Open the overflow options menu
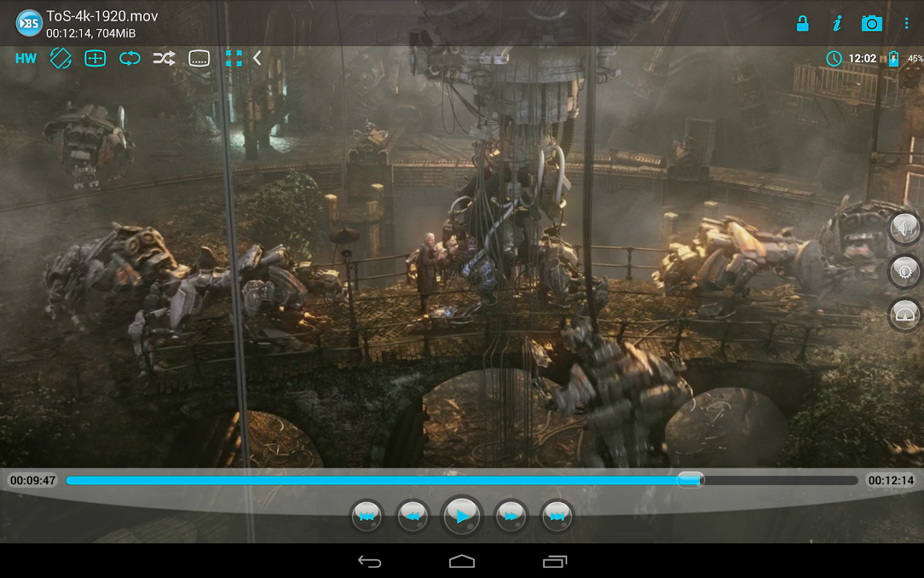 click(x=907, y=24)
